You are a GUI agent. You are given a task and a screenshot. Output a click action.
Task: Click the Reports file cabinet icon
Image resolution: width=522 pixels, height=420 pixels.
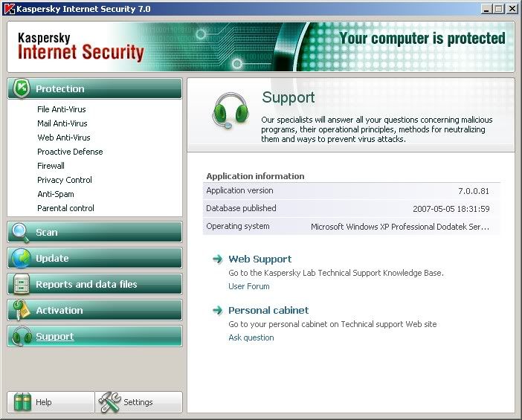tap(22, 284)
